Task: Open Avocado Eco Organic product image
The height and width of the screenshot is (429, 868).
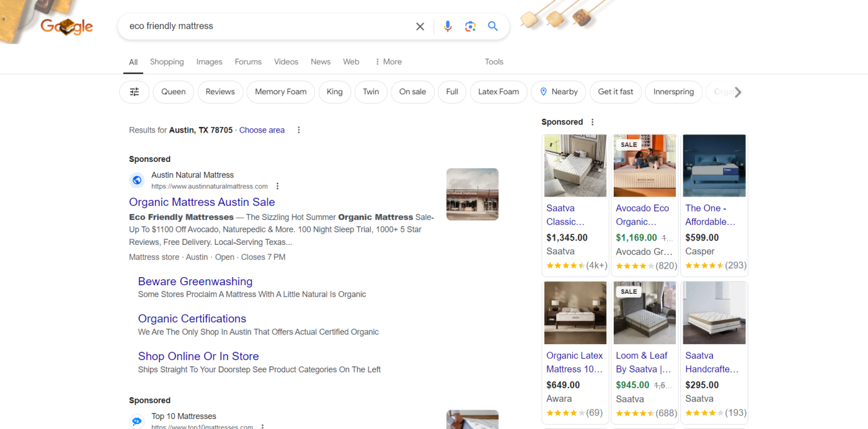Action: 645,166
